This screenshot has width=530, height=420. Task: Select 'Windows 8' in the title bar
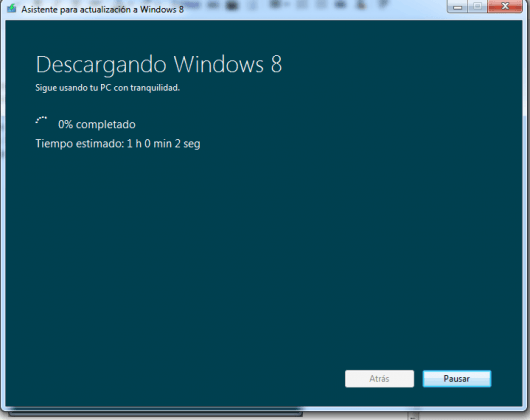[162, 9]
